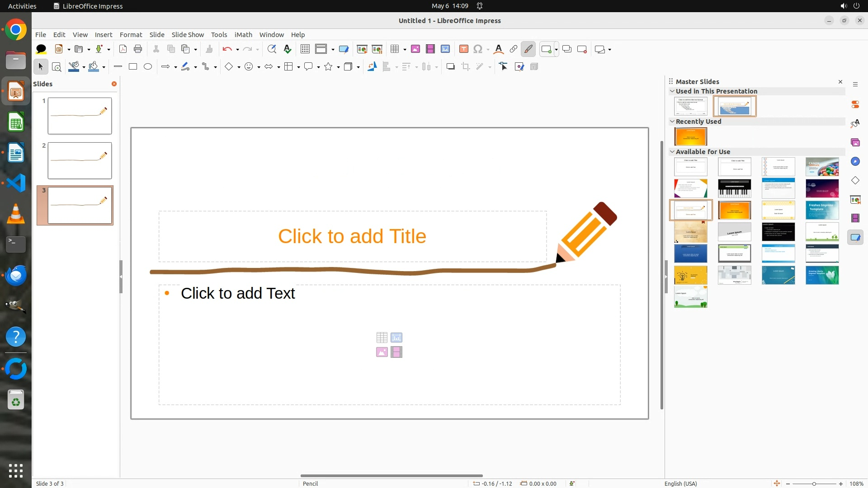Toggle Point Edit Mode icon
868x488 pixels.
click(x=504, y=67)
